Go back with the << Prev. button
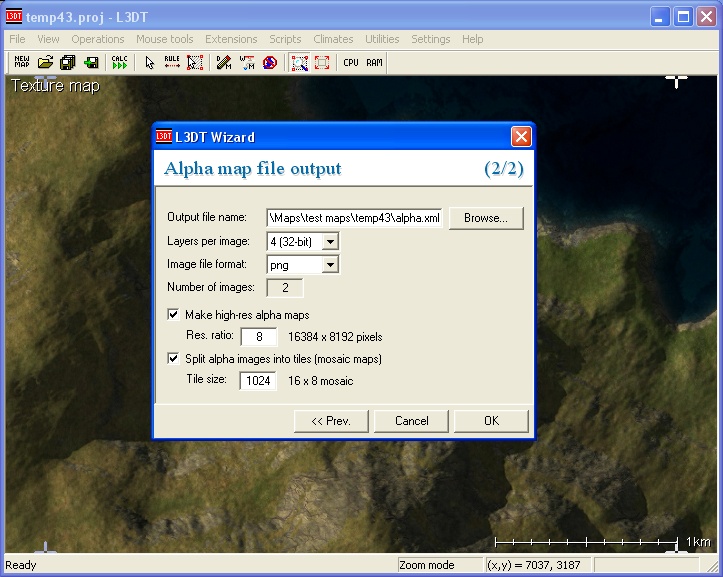The height and width of the screenshot is (577, 723). point(331,421)
